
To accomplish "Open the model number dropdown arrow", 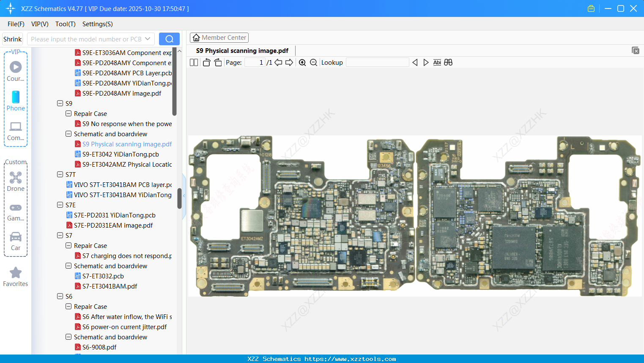I will [148, 39].
